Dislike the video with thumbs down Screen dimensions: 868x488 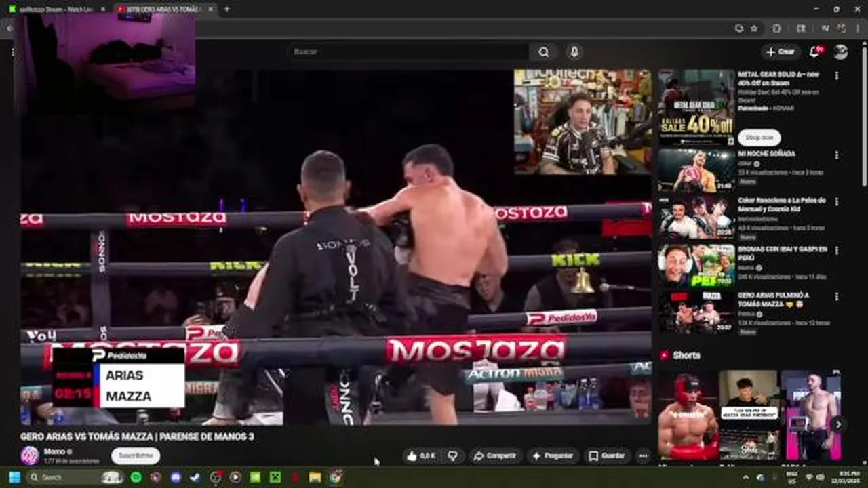(452, 456)
